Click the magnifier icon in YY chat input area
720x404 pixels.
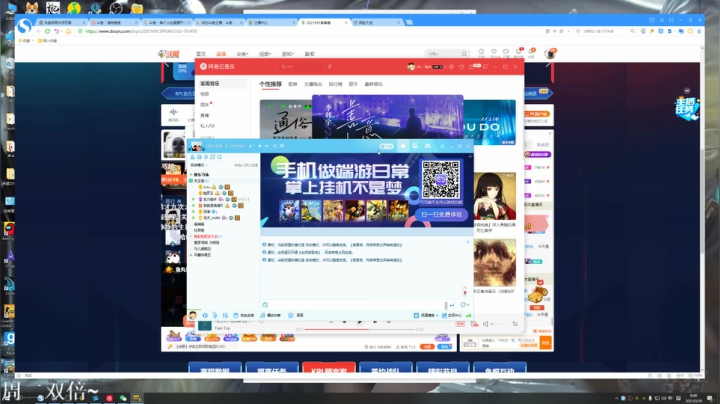tap(265, 305)
